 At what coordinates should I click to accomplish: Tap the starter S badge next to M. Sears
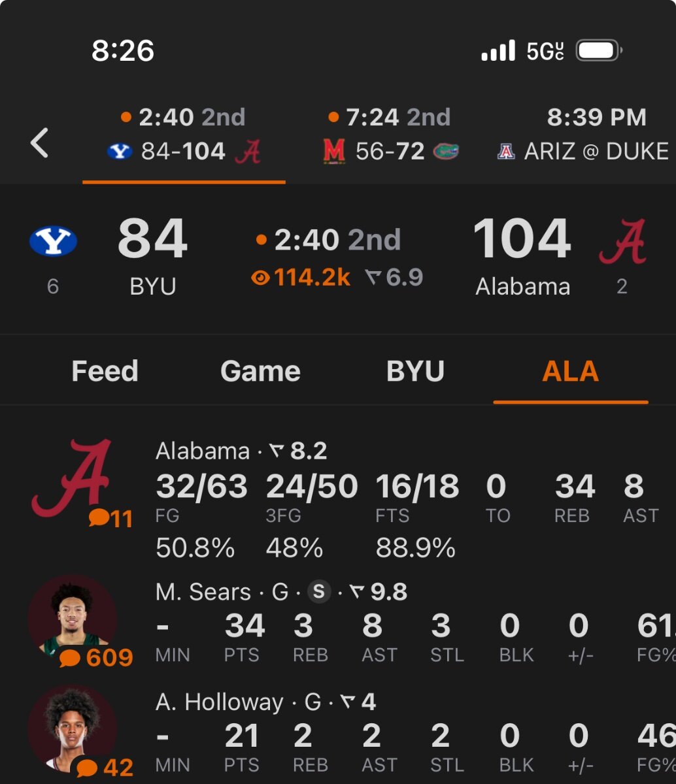(x=318, y=592)
